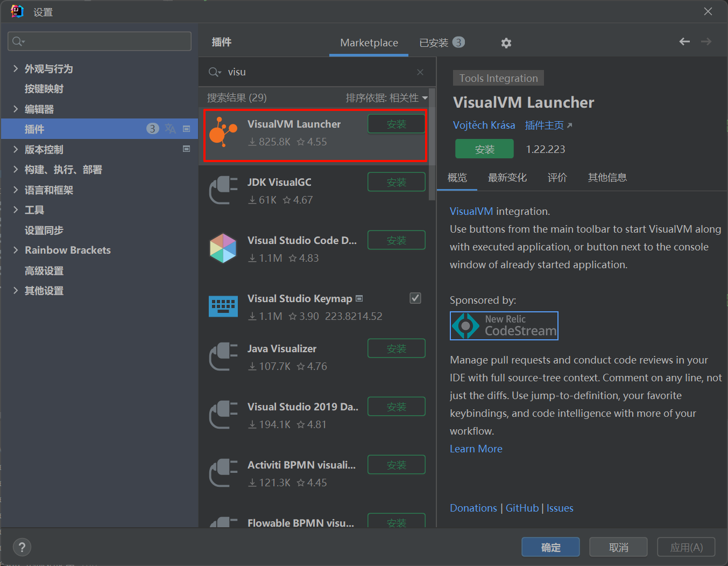Go forward with the right arrow
The height and width of the screenshot is (566, 728).
706,41
